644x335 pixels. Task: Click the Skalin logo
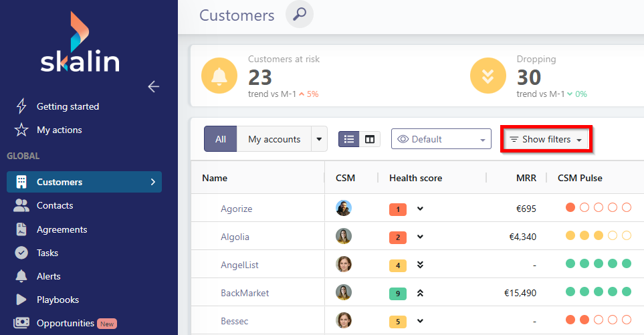(80, 43)
